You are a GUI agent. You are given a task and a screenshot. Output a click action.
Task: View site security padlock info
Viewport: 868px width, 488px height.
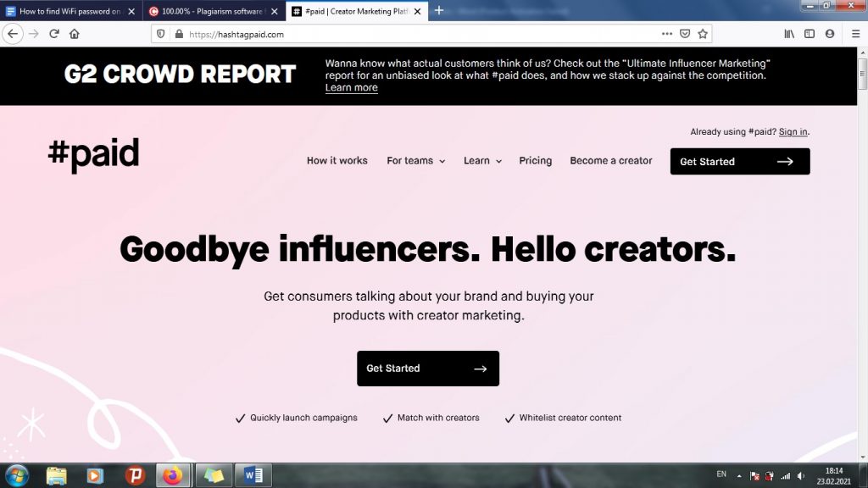[x=179, y=34]
